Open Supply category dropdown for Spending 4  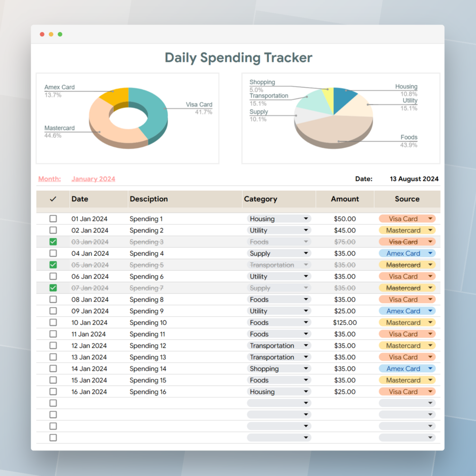(278, 253)
